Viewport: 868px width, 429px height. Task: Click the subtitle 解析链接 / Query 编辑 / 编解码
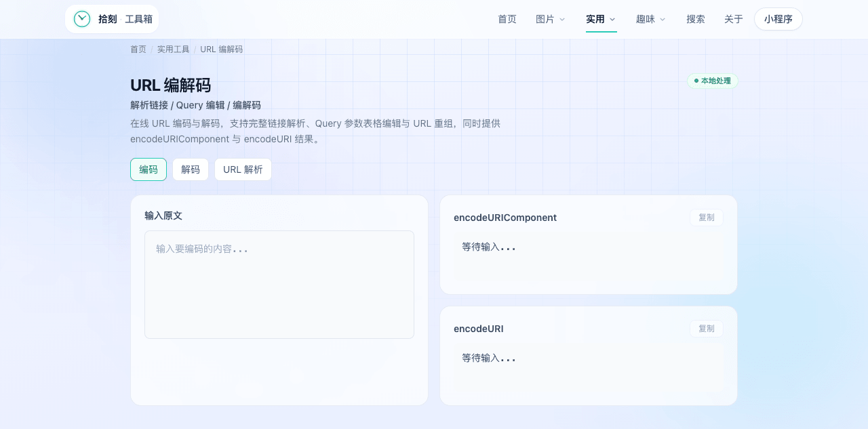195,105
